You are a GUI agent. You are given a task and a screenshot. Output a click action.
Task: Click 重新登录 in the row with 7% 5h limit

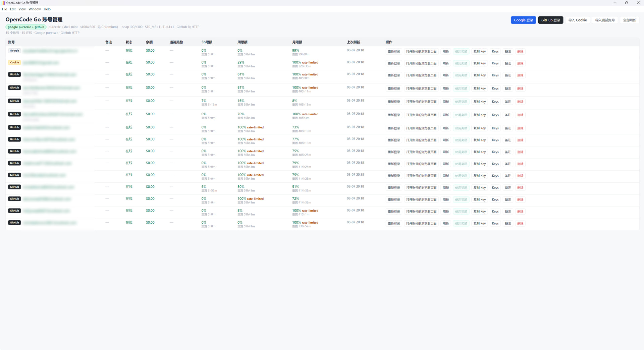pyautogui.click(x=394, y=102)
